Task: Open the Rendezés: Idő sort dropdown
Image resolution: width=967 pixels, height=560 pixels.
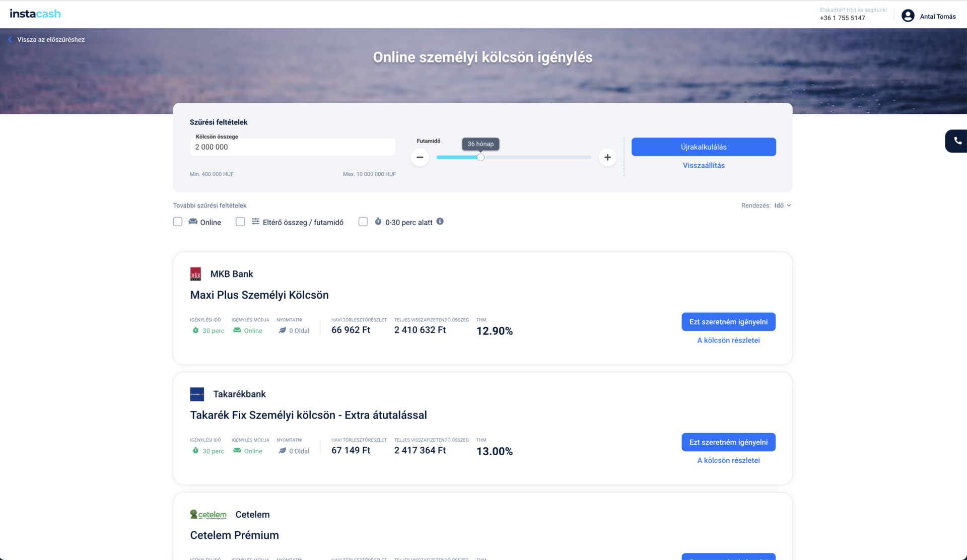Action: coord(783,205)
